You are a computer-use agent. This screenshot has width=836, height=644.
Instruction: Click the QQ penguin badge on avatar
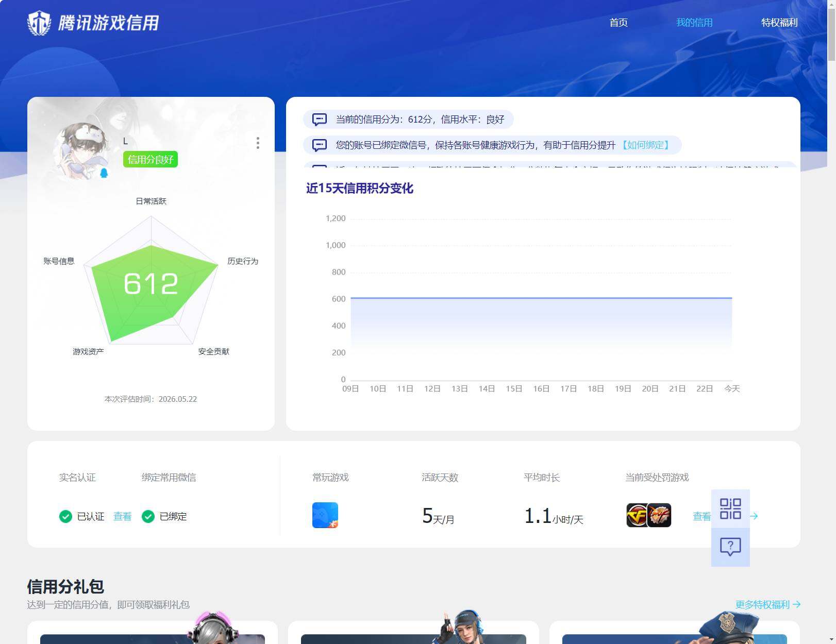pyautogui.click(x=104, y=173)
